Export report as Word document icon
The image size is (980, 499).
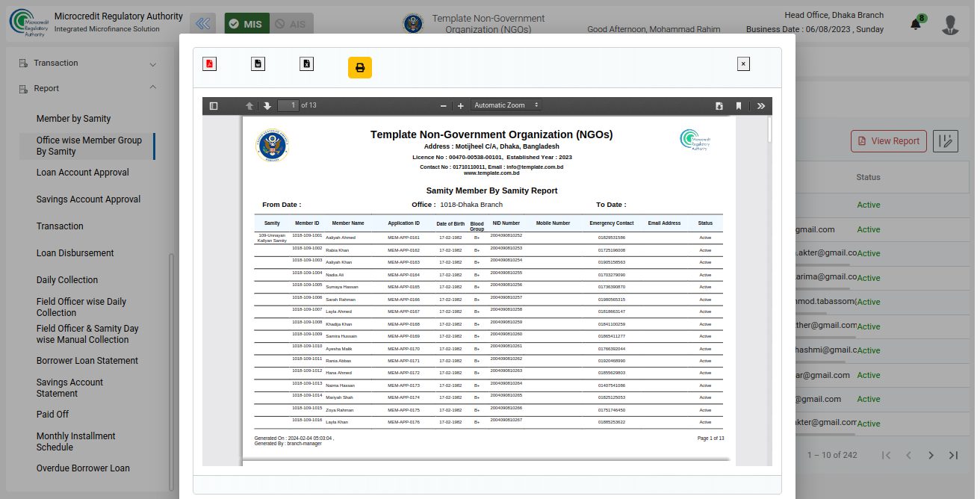click(x=258, y=63)
